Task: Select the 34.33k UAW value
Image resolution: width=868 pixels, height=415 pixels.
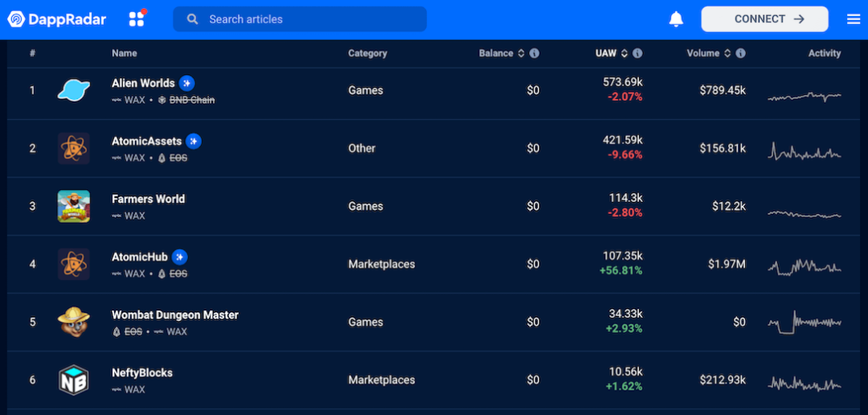Action: (626, 314)
